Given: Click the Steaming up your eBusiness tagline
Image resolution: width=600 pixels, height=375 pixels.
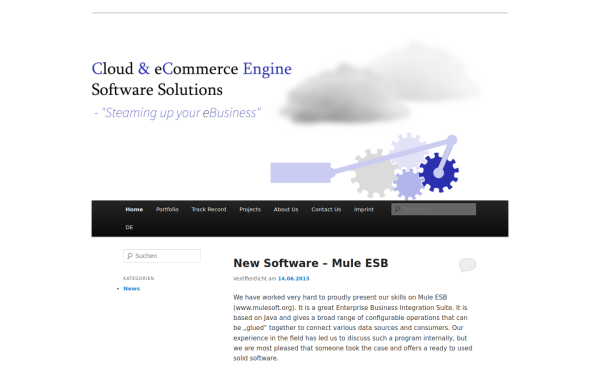Looking at the screenshot, I should (x=178, y=112).
